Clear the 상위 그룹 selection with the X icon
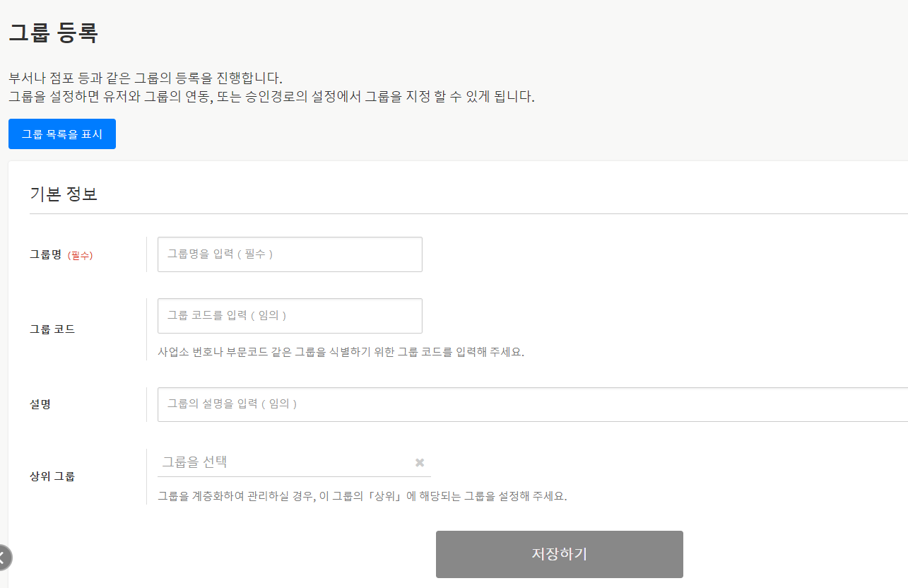This screenshot has height=588, width=908. point(420,463)
